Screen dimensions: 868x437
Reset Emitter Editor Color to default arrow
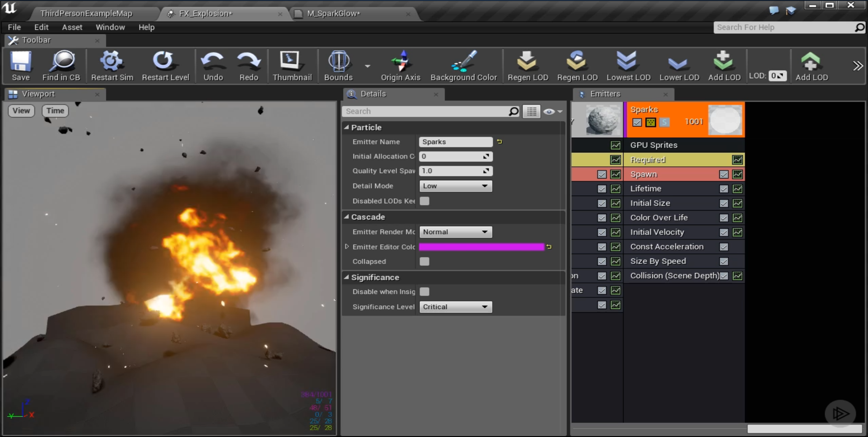point(549,247)
